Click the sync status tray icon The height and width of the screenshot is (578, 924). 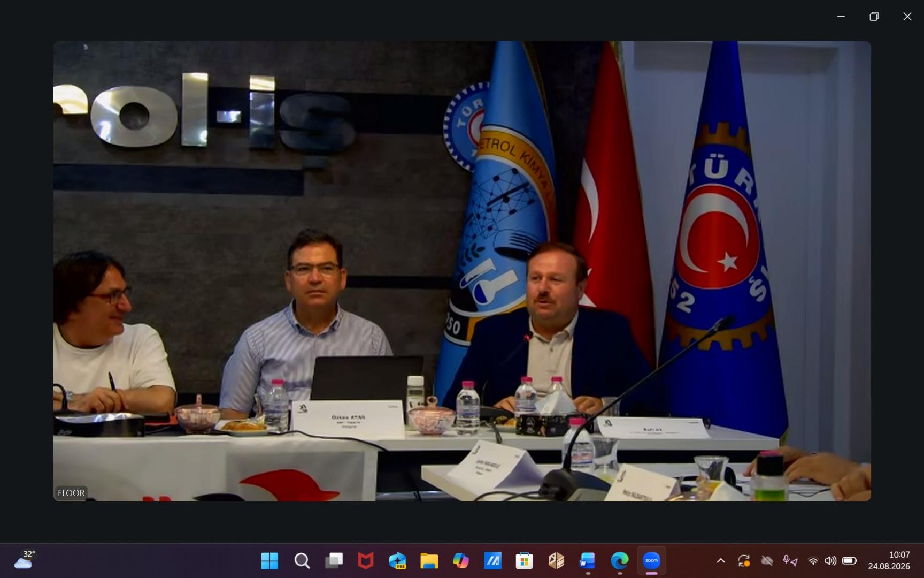(744, 561)
